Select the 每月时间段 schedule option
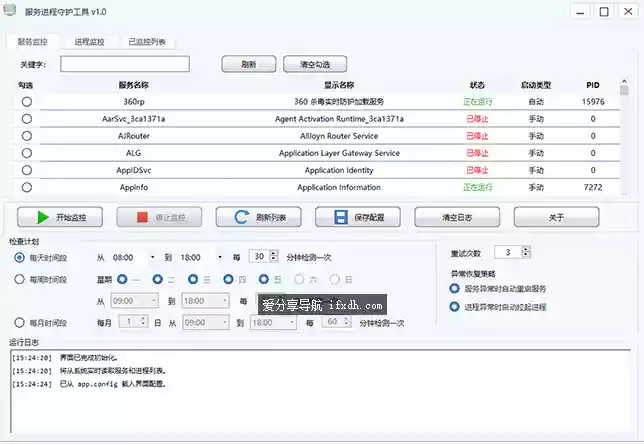The image size is (644, 444). point(19,322)
